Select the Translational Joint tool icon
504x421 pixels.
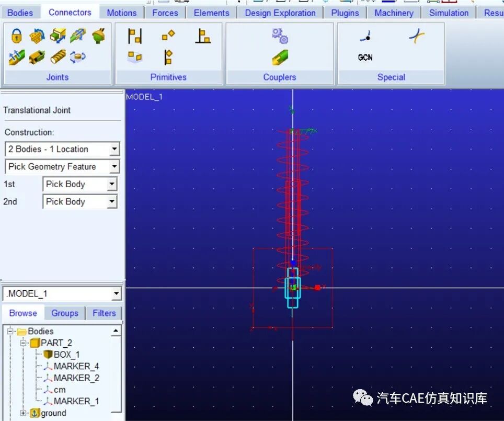point(58,36)
